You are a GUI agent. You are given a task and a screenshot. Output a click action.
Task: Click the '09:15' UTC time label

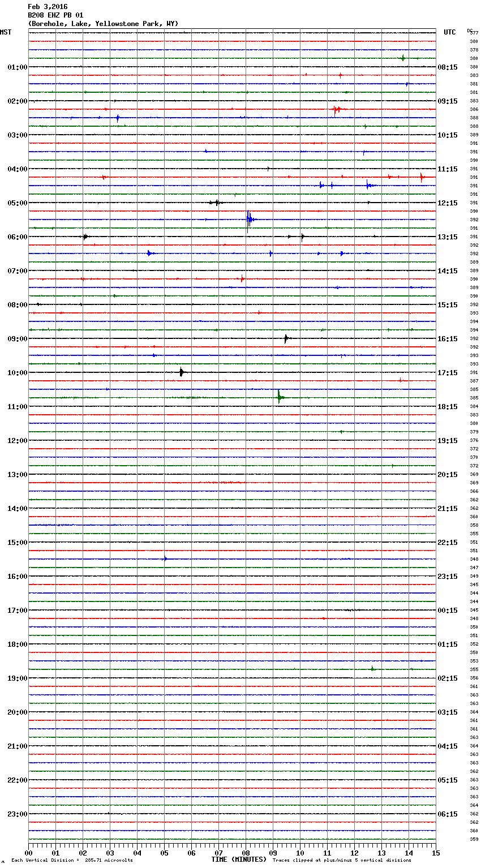448,101
